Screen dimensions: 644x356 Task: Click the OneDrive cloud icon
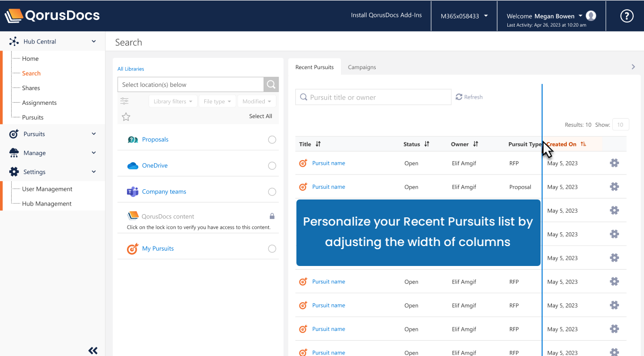(x=133, y=166)
